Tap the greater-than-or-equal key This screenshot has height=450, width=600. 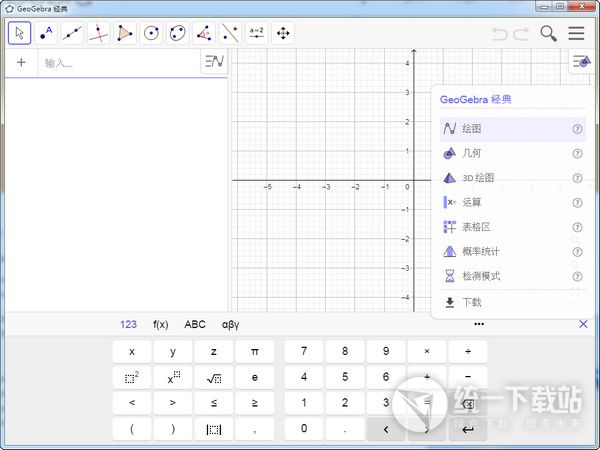point(255,403)
